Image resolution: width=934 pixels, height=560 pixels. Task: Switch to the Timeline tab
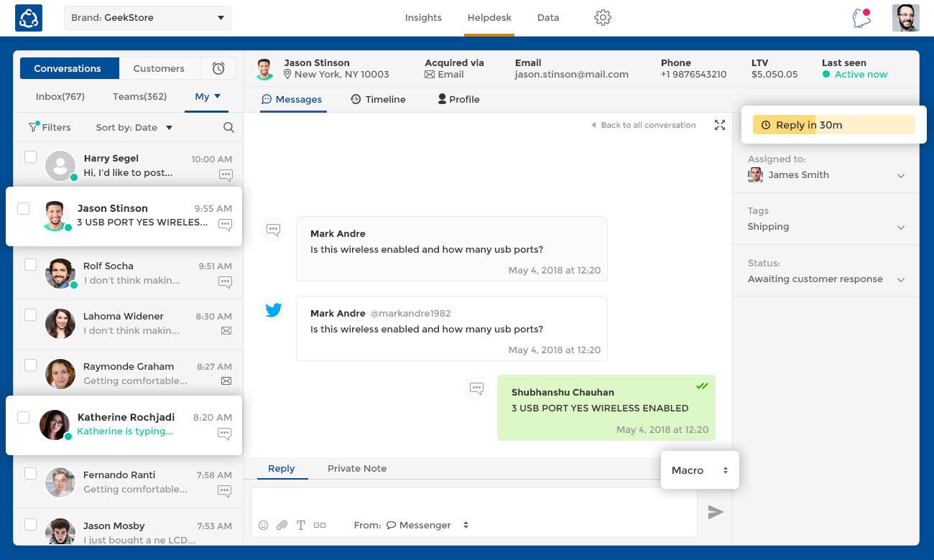[x=378, y=99]
